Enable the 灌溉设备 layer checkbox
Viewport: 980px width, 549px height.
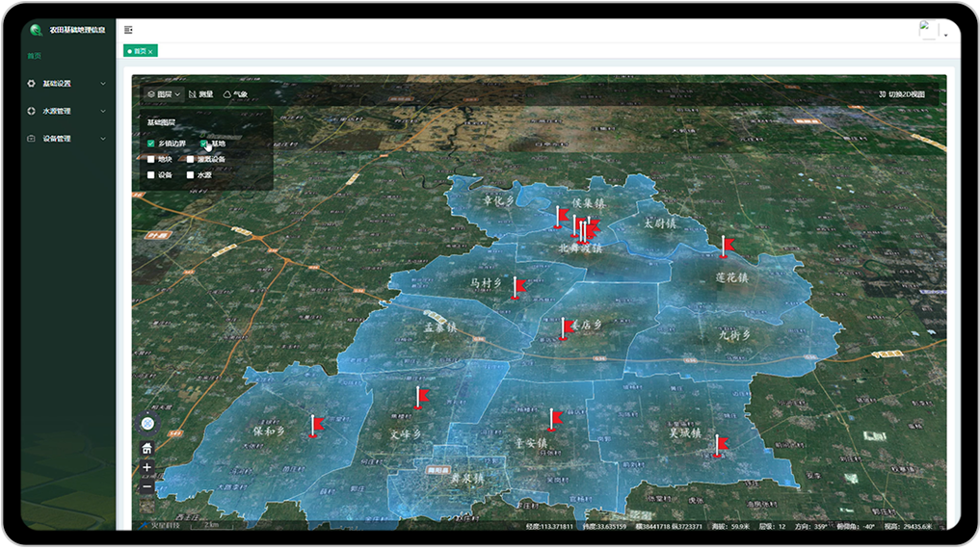pyautogui.click(x=191, y=160)
